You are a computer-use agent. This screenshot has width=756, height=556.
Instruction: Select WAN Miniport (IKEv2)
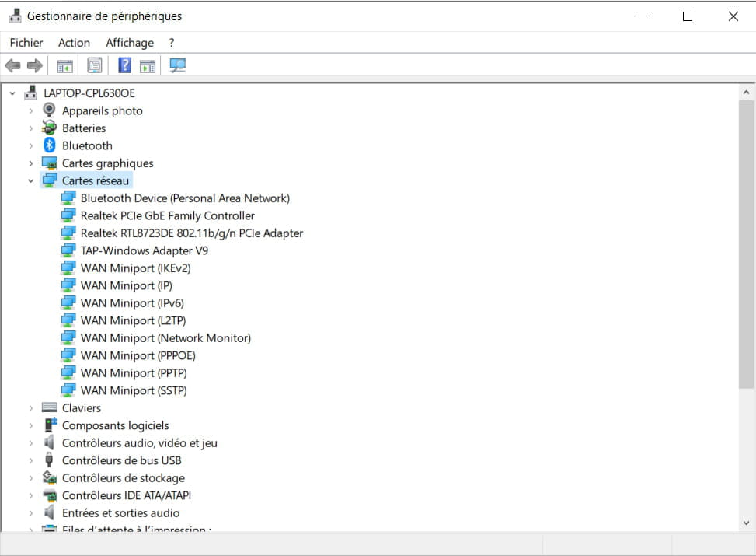135,268
